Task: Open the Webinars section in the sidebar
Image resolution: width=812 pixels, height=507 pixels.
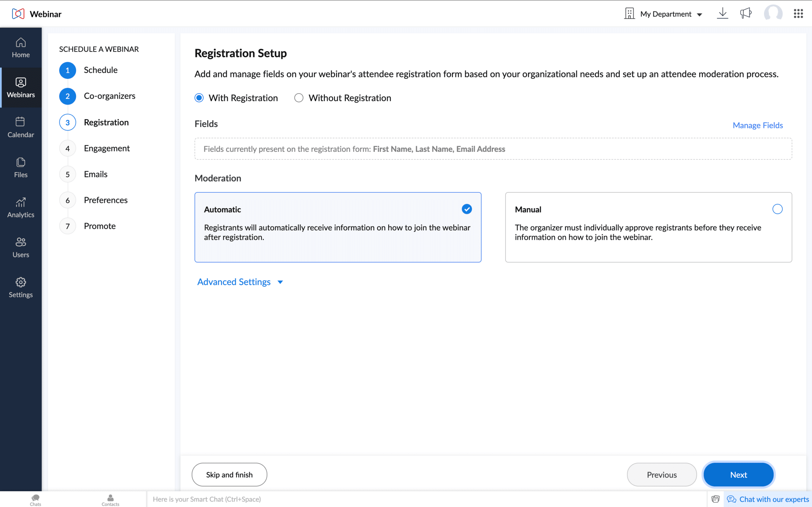Action: tap(21, 87)
